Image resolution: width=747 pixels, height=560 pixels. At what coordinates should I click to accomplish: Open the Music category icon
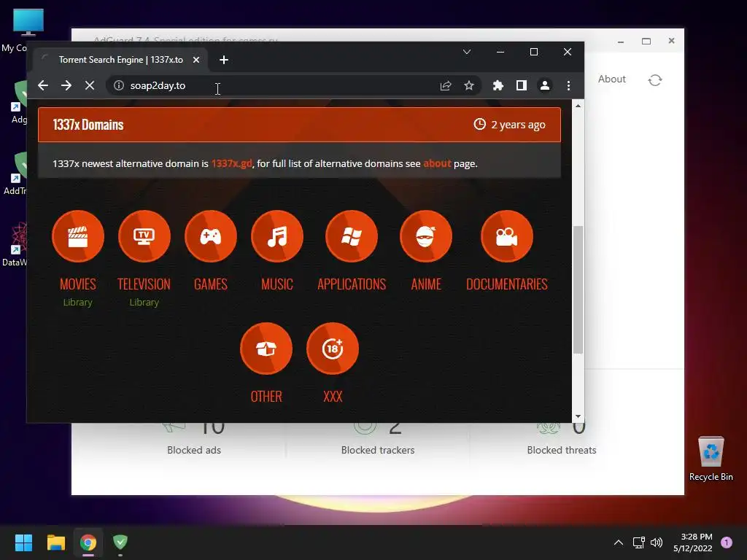277,236
